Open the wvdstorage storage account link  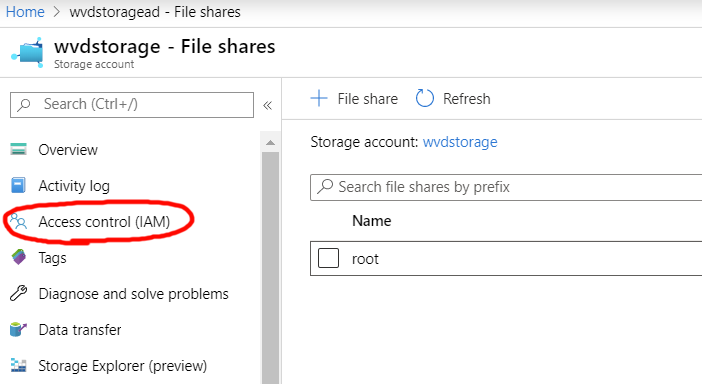(x=460, y=142)
